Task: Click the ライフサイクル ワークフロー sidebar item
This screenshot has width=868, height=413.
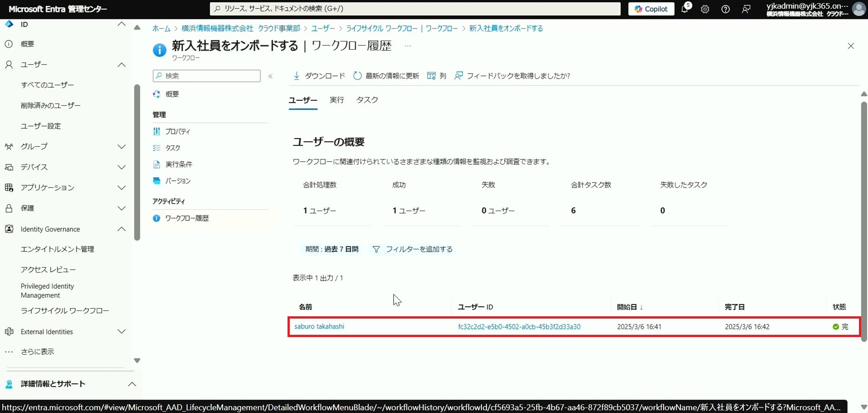Action: pyautogui.click(x=65, y=311)
